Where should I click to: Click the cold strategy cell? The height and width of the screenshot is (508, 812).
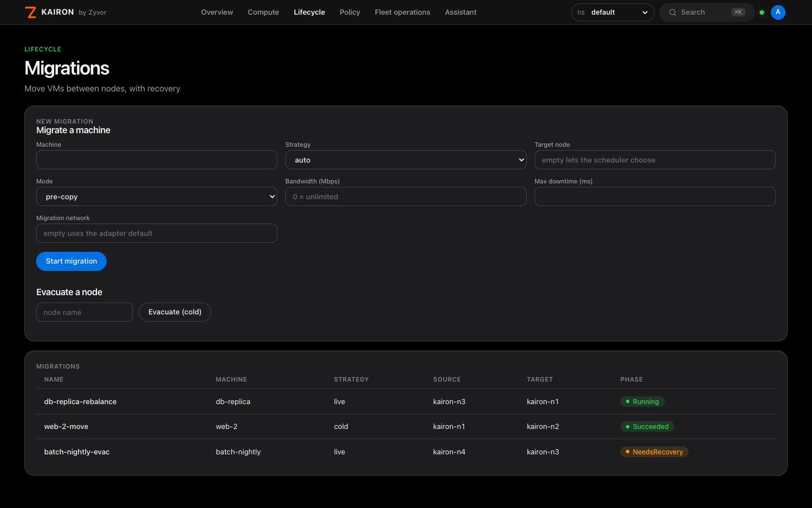coord(341,427)
